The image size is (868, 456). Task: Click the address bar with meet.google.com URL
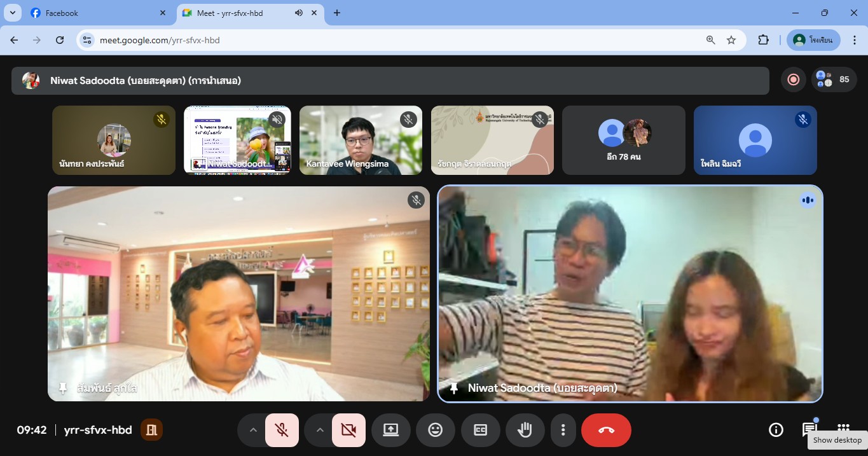click(x=382, y=40)
